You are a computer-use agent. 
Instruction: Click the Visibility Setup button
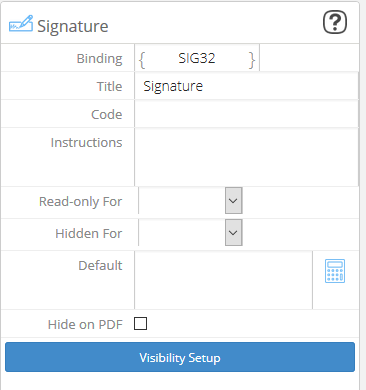pyautogui.click(x=180, y=357)
